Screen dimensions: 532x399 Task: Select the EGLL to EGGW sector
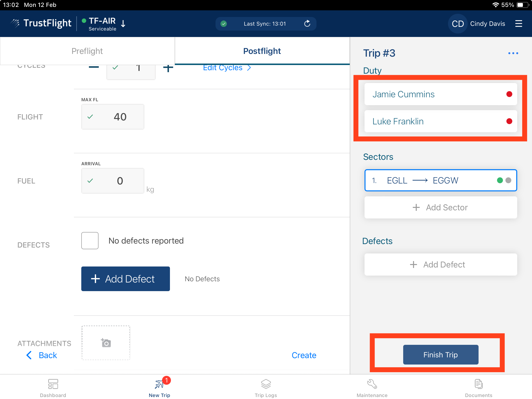click(x=440, y=180)
